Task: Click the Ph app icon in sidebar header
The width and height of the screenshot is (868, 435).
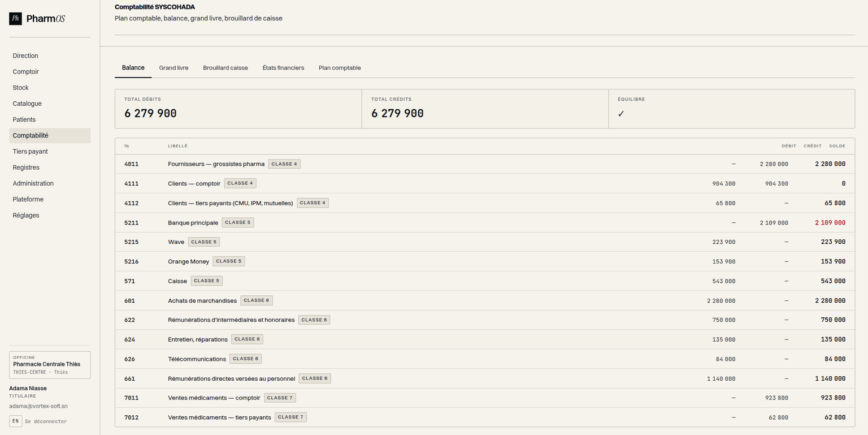Action: pyautogui.click(x=15, y=19)
